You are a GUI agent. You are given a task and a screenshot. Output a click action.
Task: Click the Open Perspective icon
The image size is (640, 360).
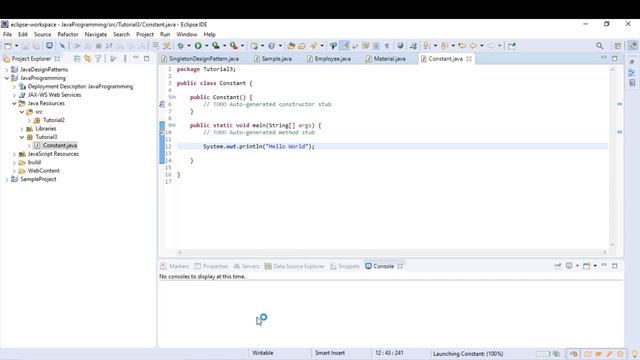618,46
